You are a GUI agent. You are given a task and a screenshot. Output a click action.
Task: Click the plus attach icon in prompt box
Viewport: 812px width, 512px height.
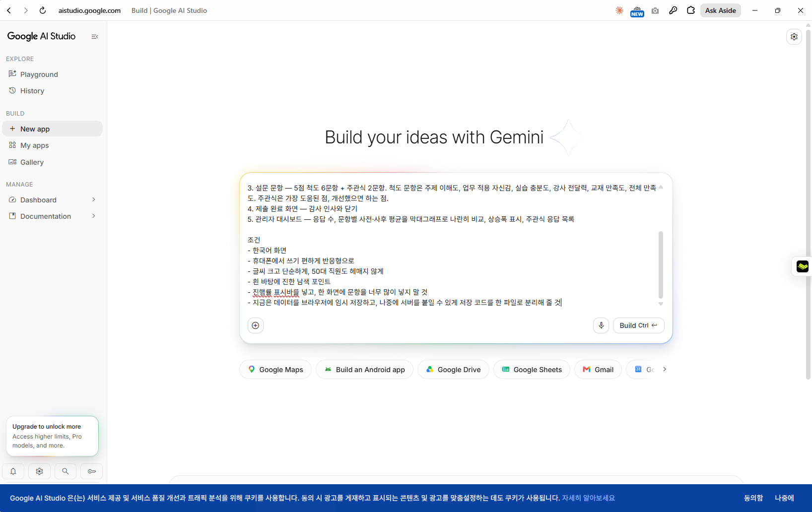(256, 325)
